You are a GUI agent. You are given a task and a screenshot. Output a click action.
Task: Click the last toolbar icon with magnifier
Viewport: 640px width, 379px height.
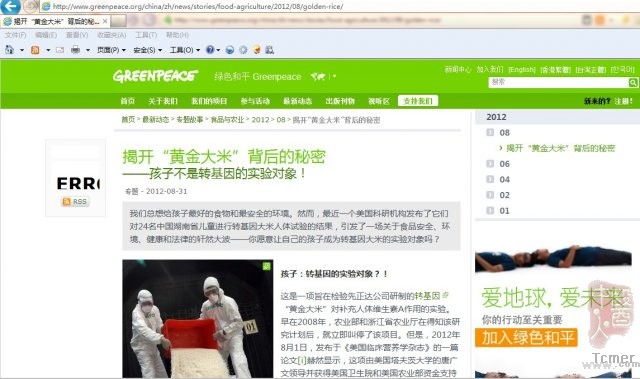click(269, 50)
